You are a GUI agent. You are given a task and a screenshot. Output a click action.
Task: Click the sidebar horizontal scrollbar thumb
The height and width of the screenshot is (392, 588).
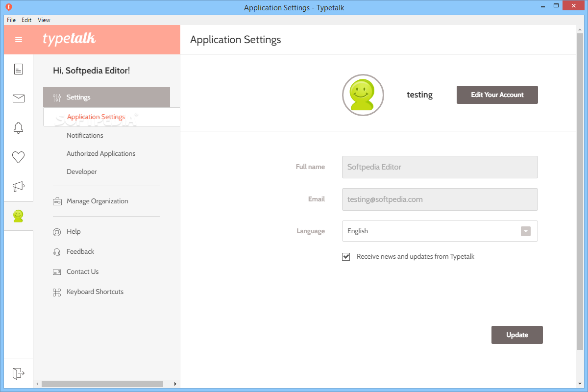pyautogui.click(x=102, y=384)
